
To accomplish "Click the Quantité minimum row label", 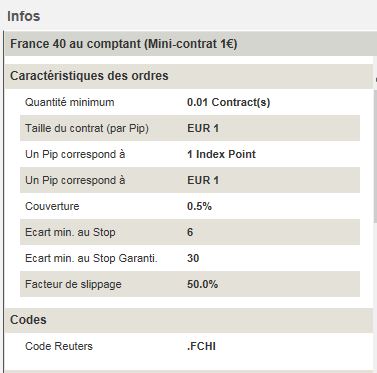I will [70, 102].
